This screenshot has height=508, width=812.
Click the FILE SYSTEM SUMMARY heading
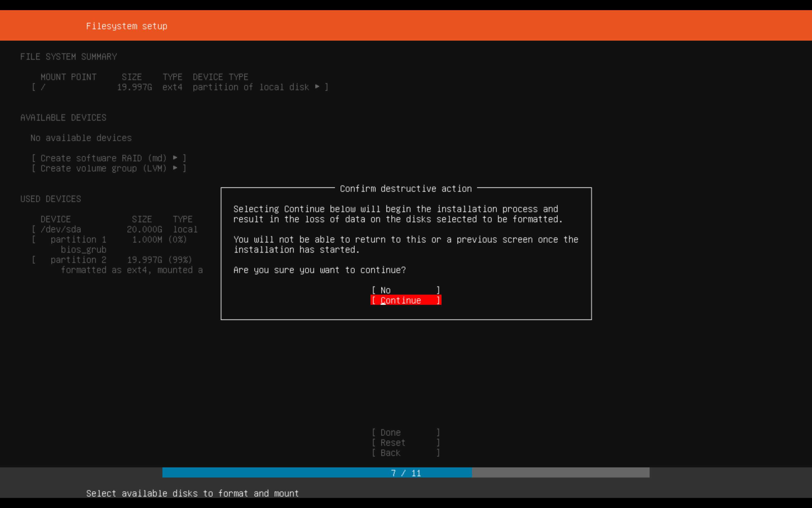[69, 56]
